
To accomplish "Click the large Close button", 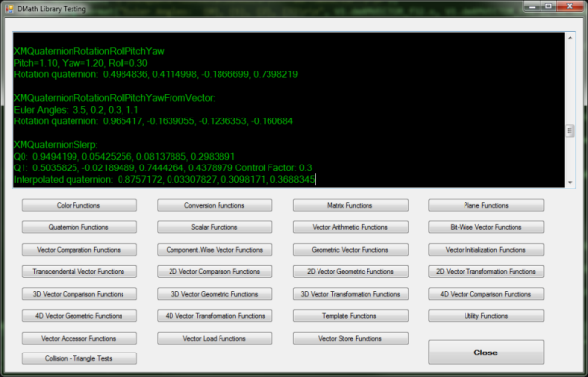I will 486,353.
